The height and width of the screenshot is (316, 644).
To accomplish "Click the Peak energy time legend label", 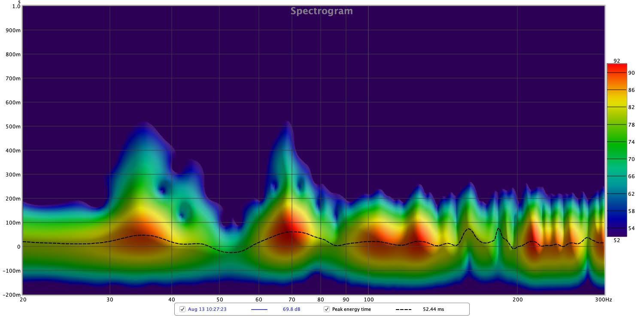I will coord(351,309).
